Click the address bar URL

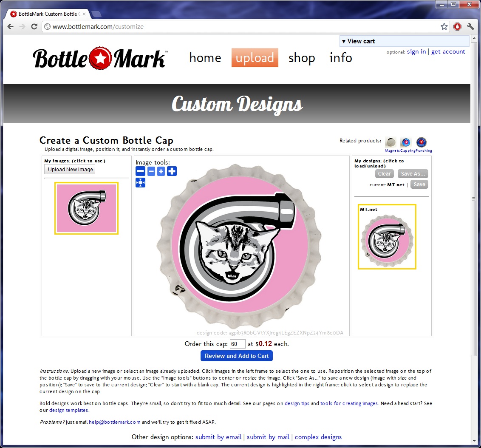[x=98, y=27]
